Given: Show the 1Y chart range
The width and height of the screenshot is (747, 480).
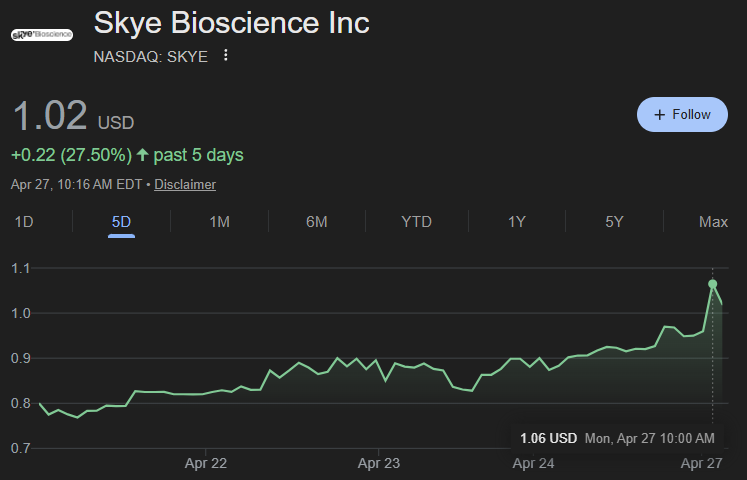Looking at the screenshot, I should [516, 222].
